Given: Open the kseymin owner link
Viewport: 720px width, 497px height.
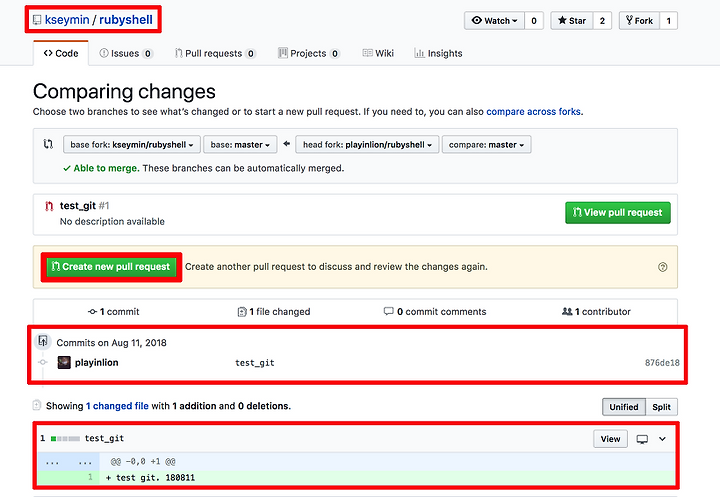Looking at the screenshot, I should [x=67, y=20].
